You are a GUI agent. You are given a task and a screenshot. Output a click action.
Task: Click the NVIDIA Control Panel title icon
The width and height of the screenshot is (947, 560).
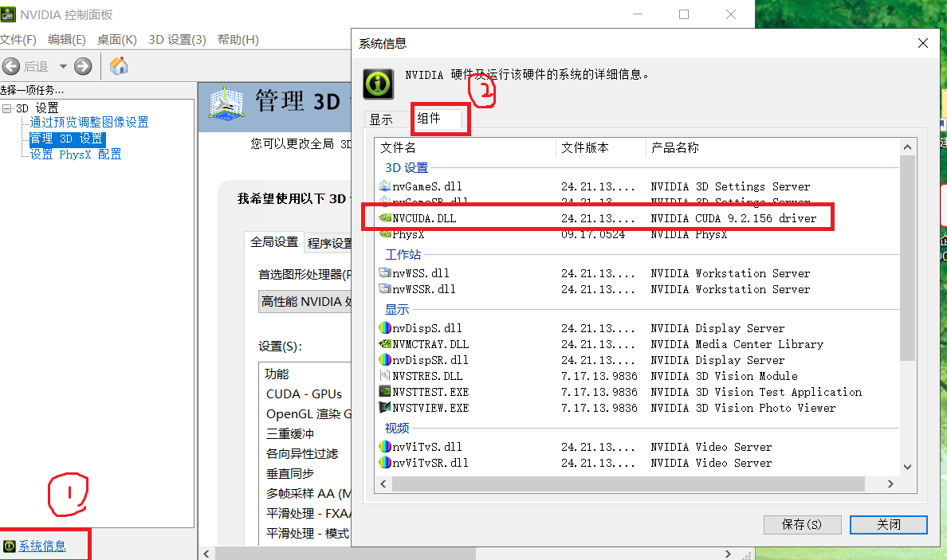click(8, 14)
